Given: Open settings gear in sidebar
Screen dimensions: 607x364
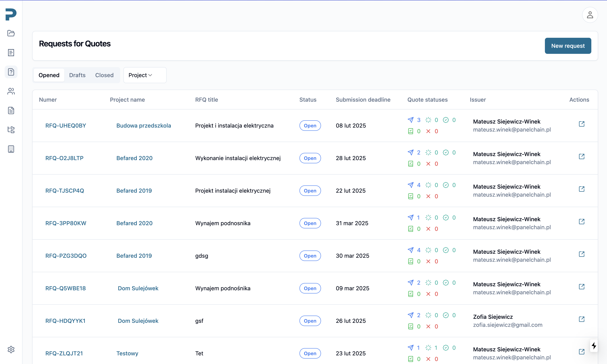Looking at the screenshot, I should (x=11, y=350).
